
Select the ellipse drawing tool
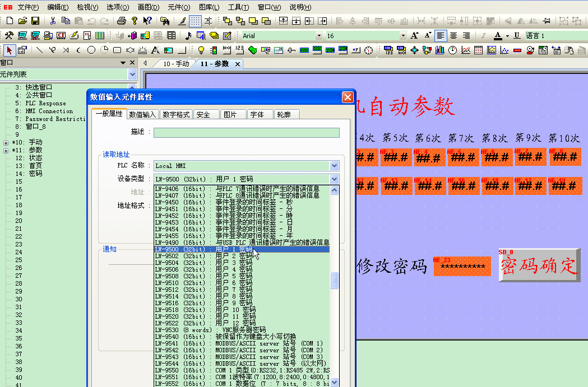91,50
